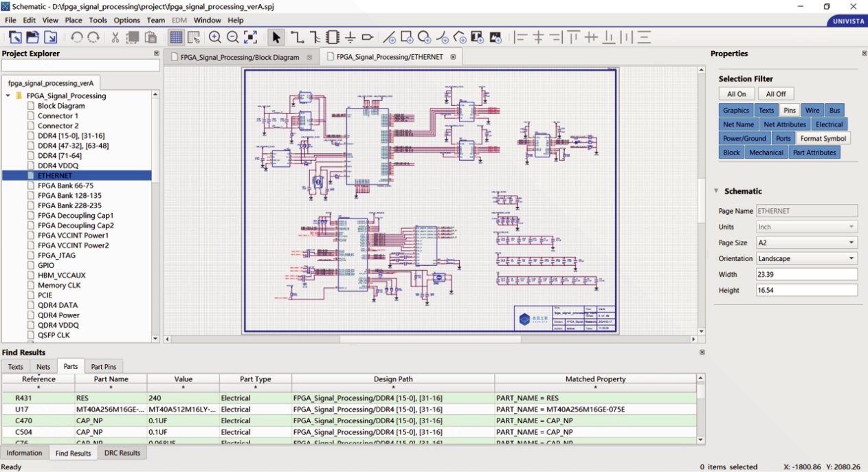Open the Page Size dropdown
The width and height of the screenshot is (868, 472).
[806, 243]
